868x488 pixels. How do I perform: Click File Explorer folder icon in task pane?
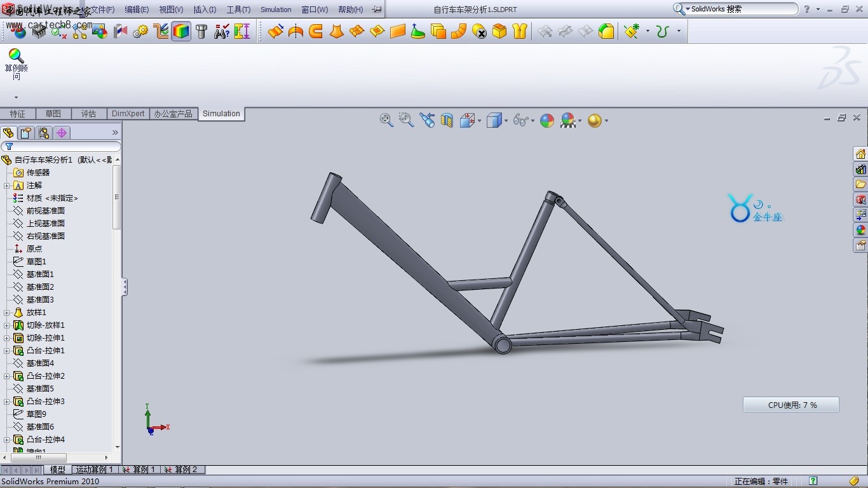tap(860, 184)
